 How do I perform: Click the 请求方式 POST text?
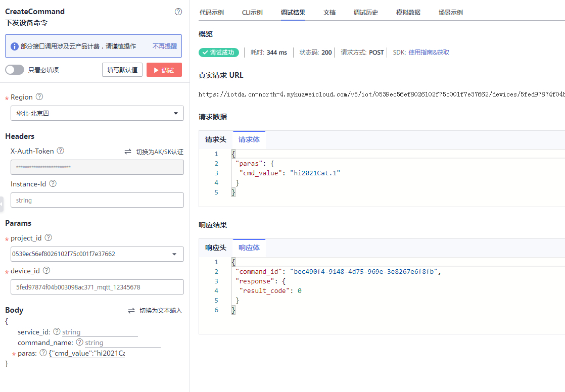pyautogui.click(x=362, y=53)
